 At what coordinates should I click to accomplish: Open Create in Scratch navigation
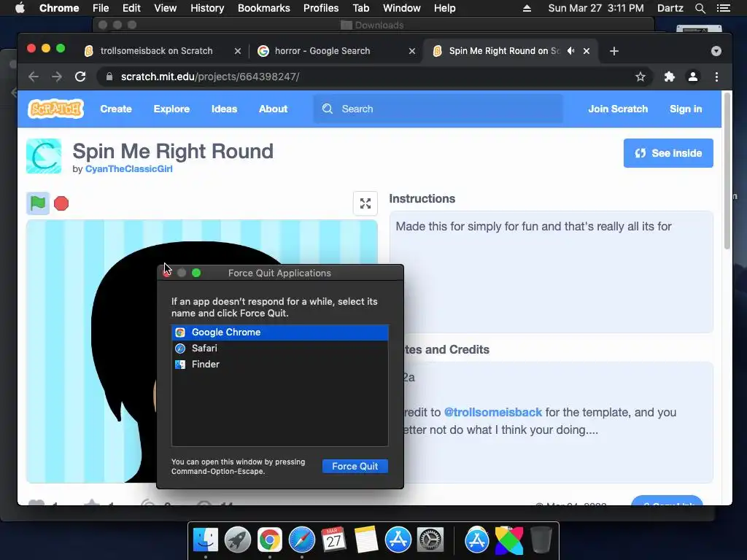pyautogui.click(x=116, y=109)
